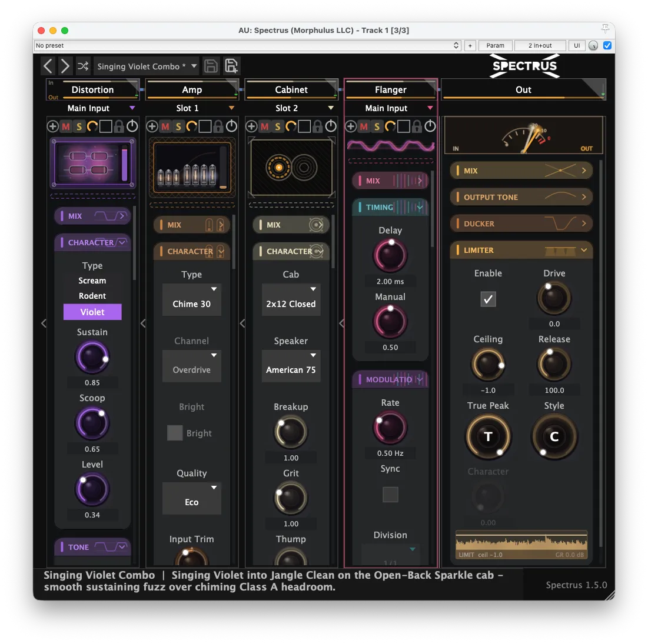This screenshot has height=644, width=648.
Task: Toggle plugin bypass checkbox in host bar
Action: [x=607, y=45]
